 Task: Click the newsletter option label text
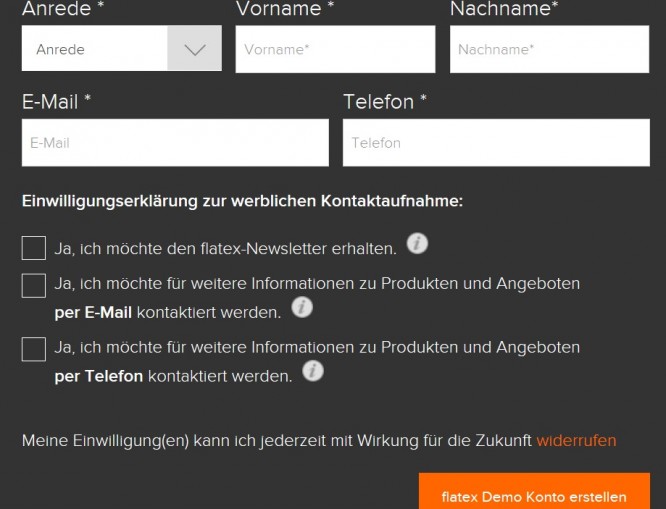pyautogui.click(x=226, y=249)
